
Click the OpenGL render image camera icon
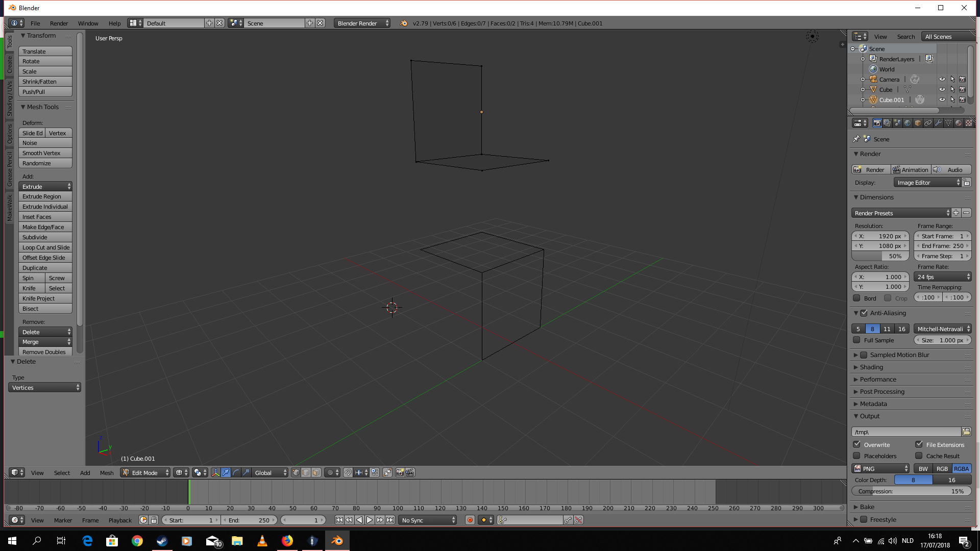pyautogui.click(x=400, y=472)
